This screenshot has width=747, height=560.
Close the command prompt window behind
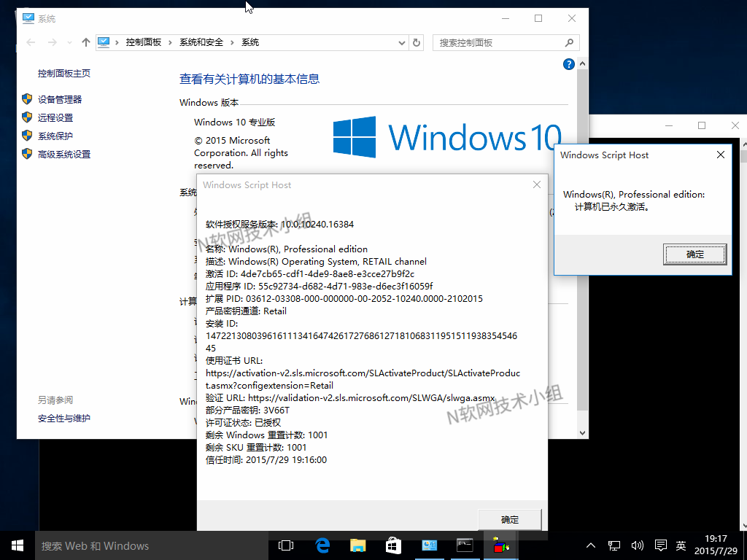coord(735,125)
